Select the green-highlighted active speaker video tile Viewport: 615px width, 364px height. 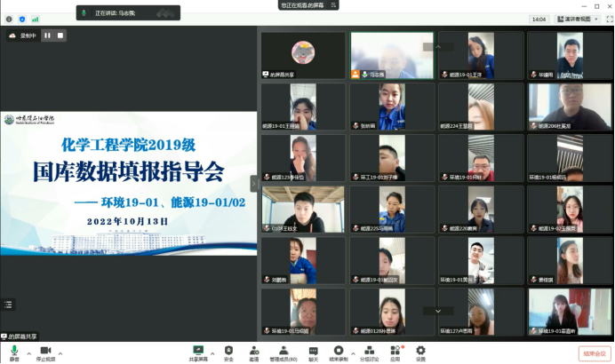point(392,56)
